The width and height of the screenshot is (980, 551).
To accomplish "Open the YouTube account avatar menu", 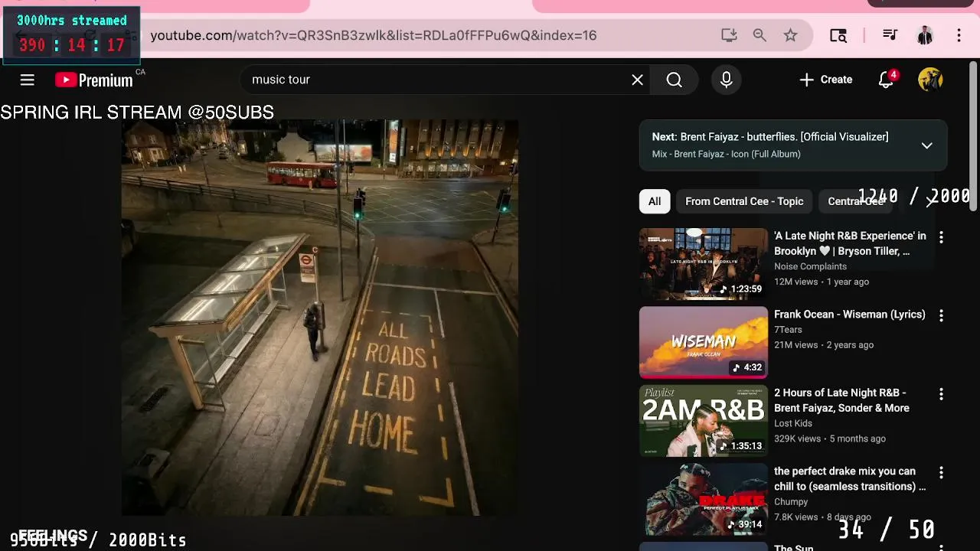I will coord(930,80).
